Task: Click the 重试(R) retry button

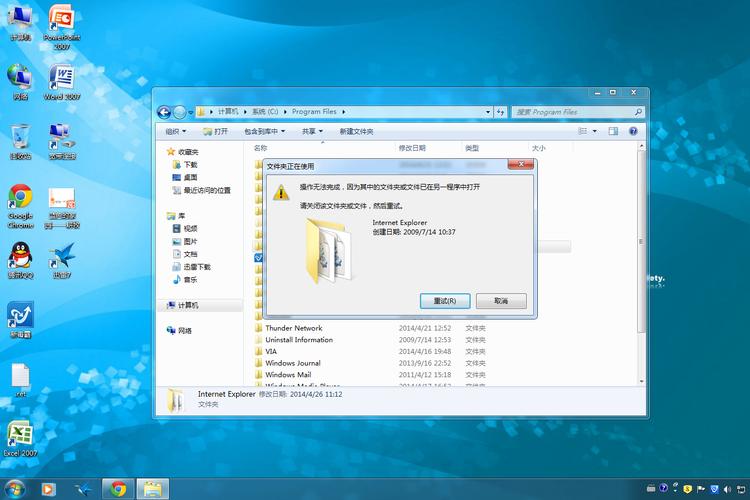Action: [438, 300]
